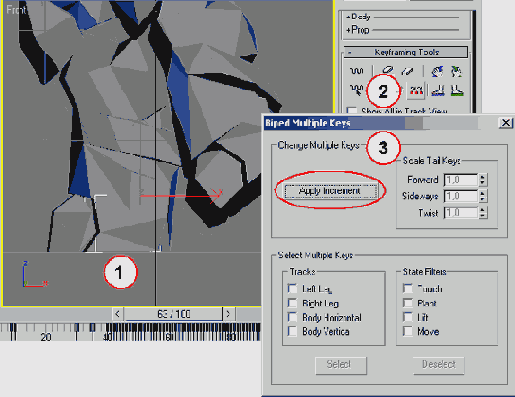Click the Clear All Animation eraser icon
This screenshot has width=515, height=397.
pyautogui.click(x=407, y=71)
